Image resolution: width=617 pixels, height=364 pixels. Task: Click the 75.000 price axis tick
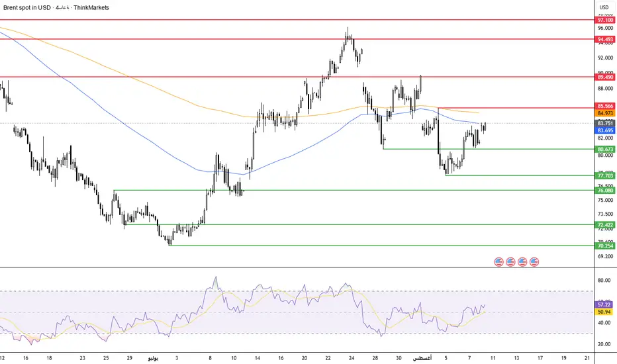(605, 200)
